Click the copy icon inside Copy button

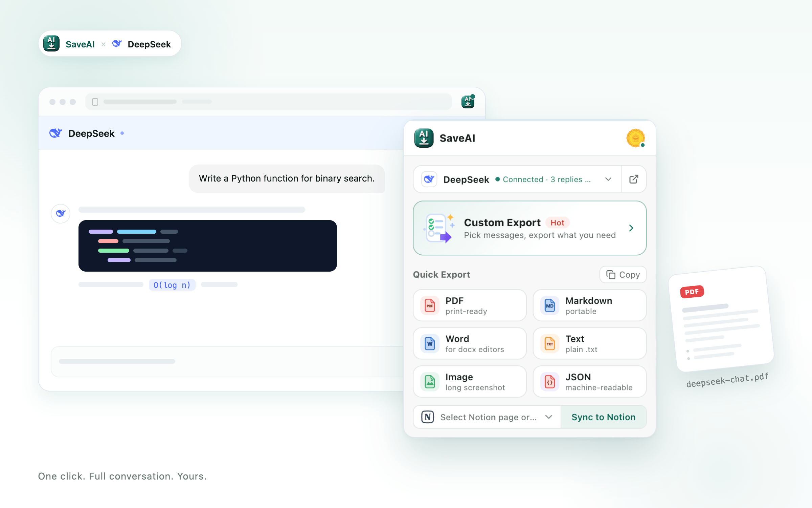pyautogui.click(x=611, y=275)
